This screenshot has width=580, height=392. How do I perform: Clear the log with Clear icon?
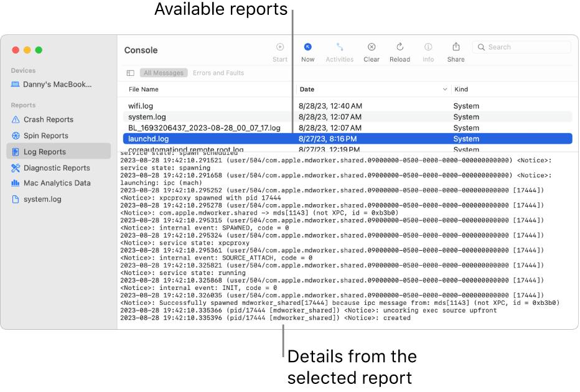(x=372, y=47)
